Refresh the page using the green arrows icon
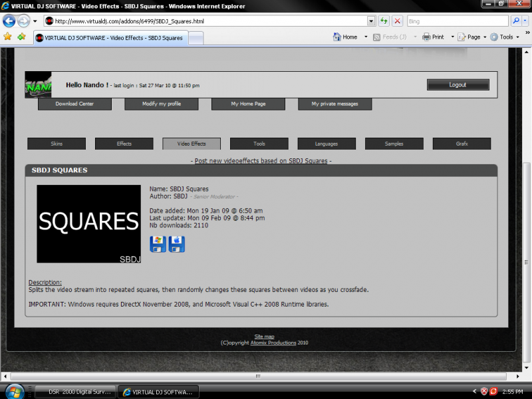This screenshot has width=532, height=399. 384,21
